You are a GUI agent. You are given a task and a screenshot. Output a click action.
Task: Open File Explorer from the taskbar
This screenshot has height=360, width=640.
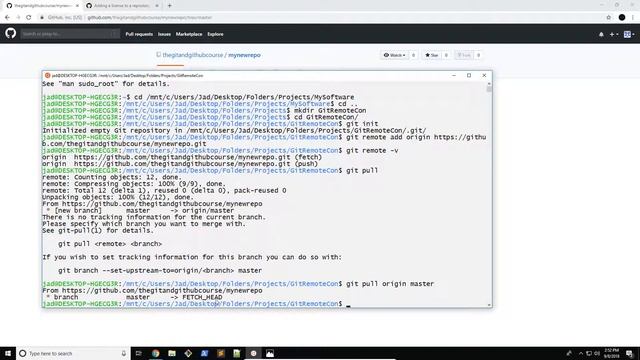172,353
